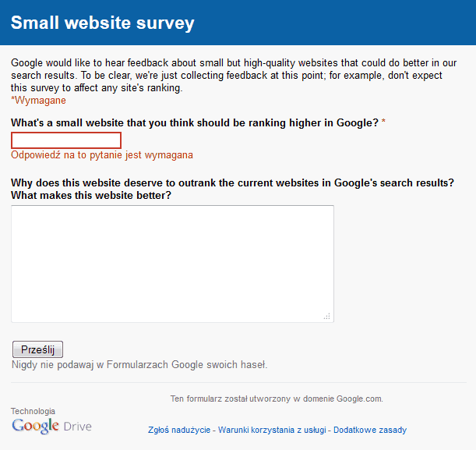Click the password warning Nigdy nie podawaj
476x450 pixels.
pyautogui.click(x=139, y=365)
